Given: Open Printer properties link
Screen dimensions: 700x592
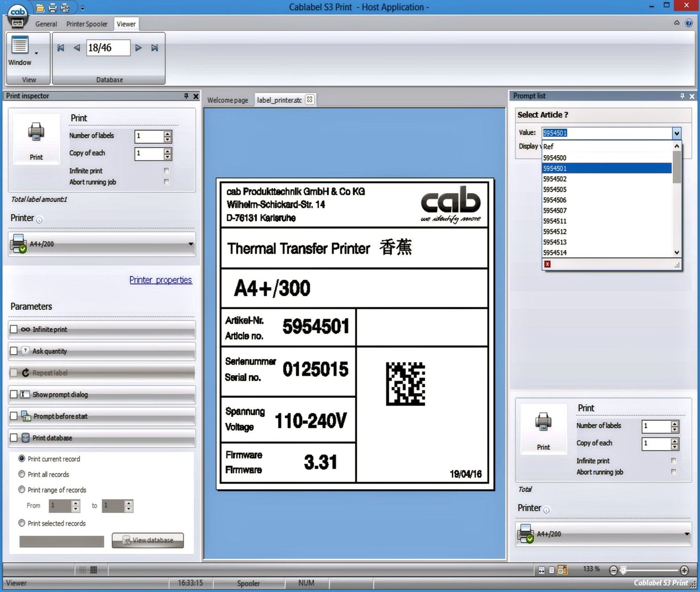Looking at the screenshot, I should coord(160,280).
